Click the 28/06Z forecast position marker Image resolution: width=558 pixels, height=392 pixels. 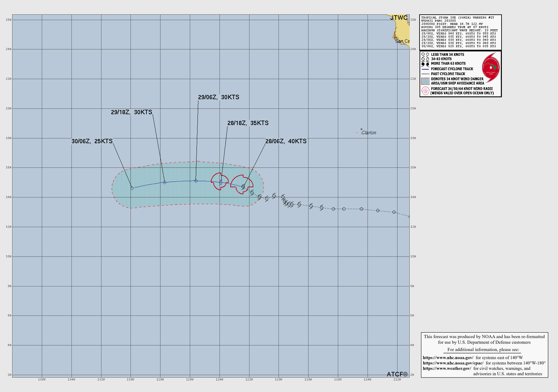[x=243, y=187]
